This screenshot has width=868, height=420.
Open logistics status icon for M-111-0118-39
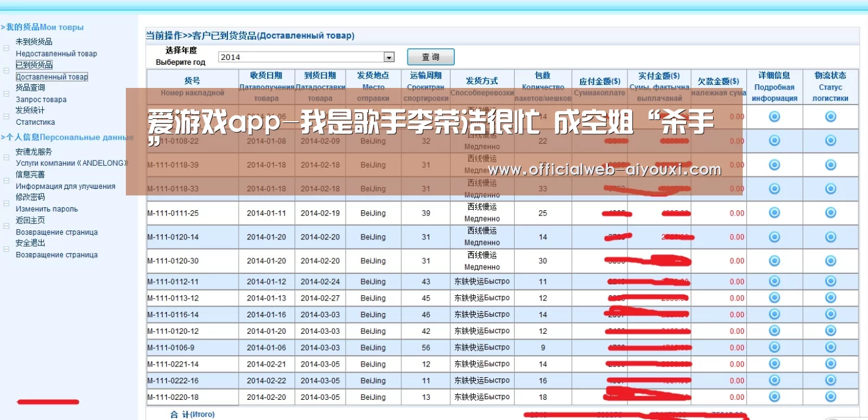830,165
